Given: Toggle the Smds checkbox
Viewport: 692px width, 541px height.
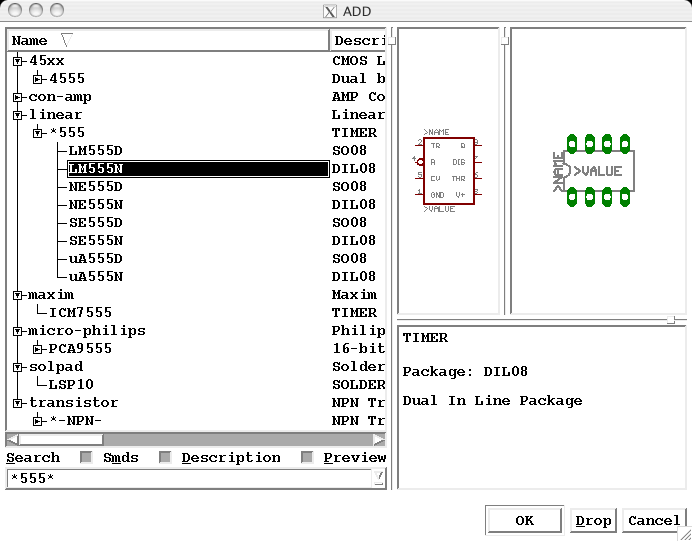Looking at the screenshot, I should [x=86, y=458].
